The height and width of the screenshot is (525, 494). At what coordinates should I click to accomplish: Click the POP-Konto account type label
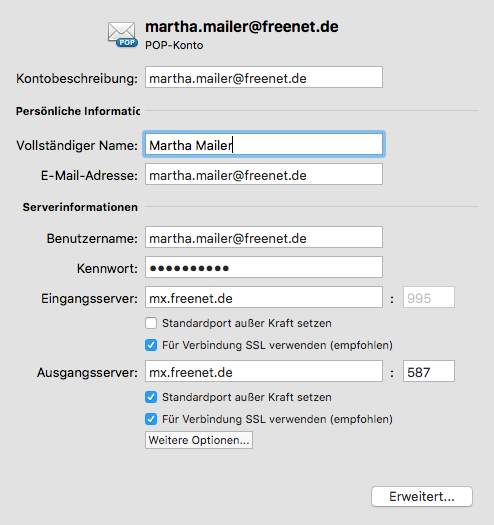tap(174, 45)
